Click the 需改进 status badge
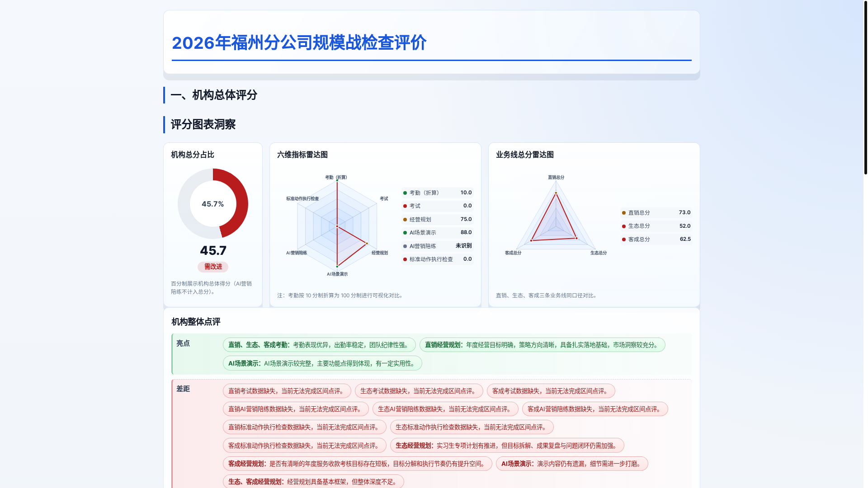 (x=213, y=267)
